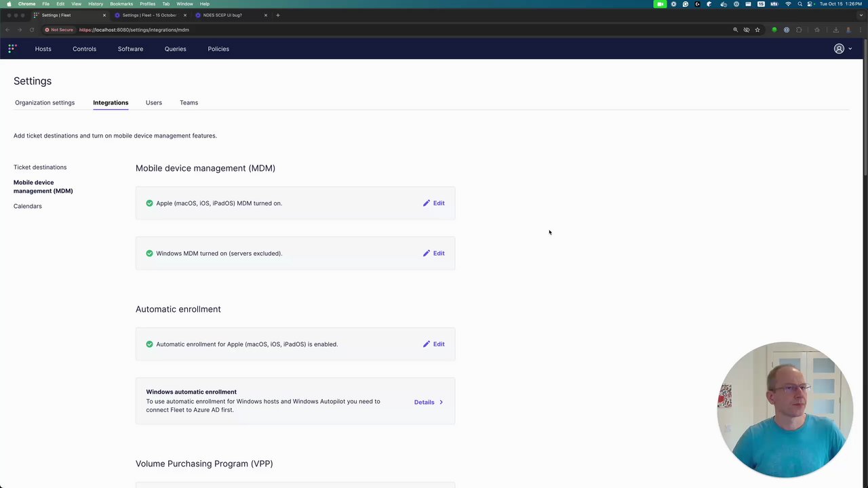The height and width of the screenshot is (488, 868).
Task: Open Spotlight search in menu bar
Action: [800, 4]
